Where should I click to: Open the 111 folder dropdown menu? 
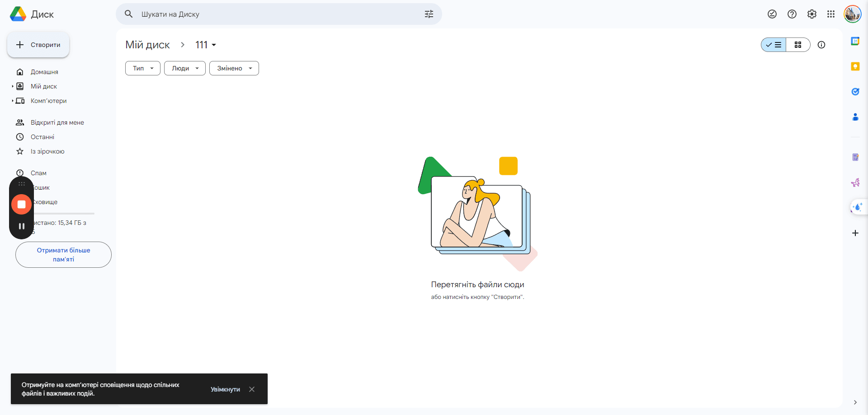click(x=206, y=45)
